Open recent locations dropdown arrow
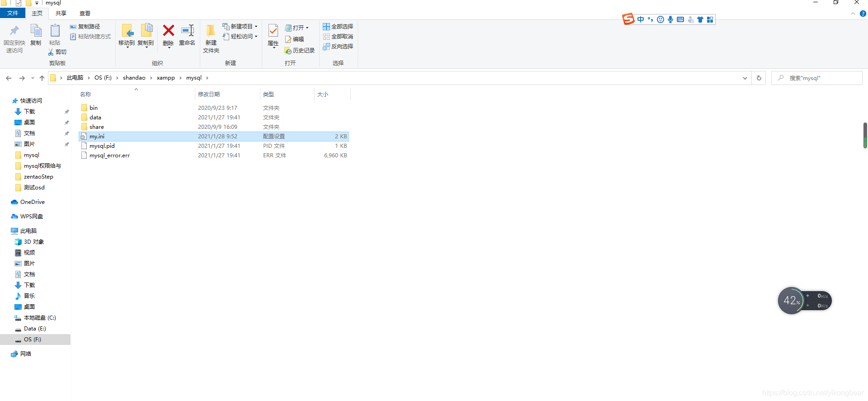868x401 pixels. click(33, 78)
